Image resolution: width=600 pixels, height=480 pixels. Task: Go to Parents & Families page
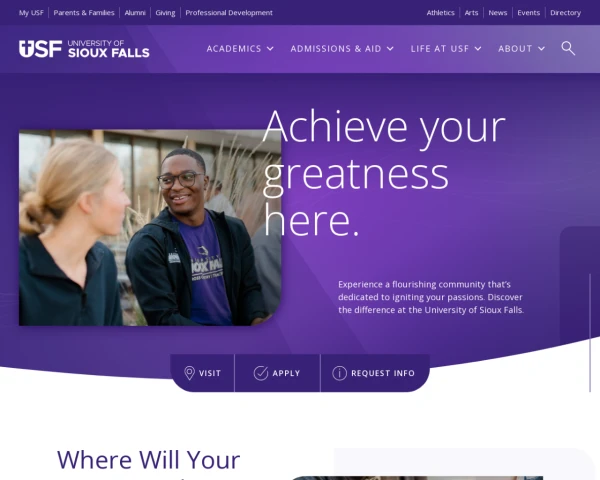pos(84,13)
